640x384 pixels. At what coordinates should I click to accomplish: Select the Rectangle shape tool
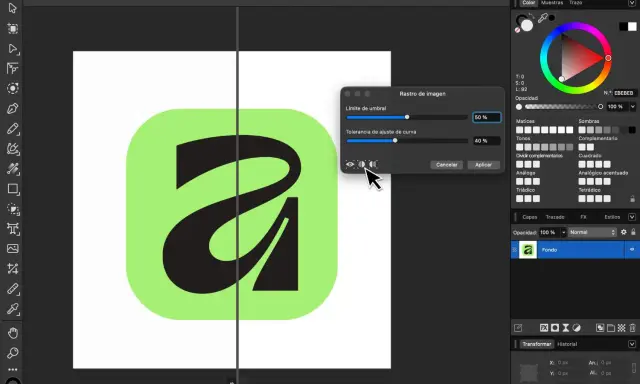(13, 189)
